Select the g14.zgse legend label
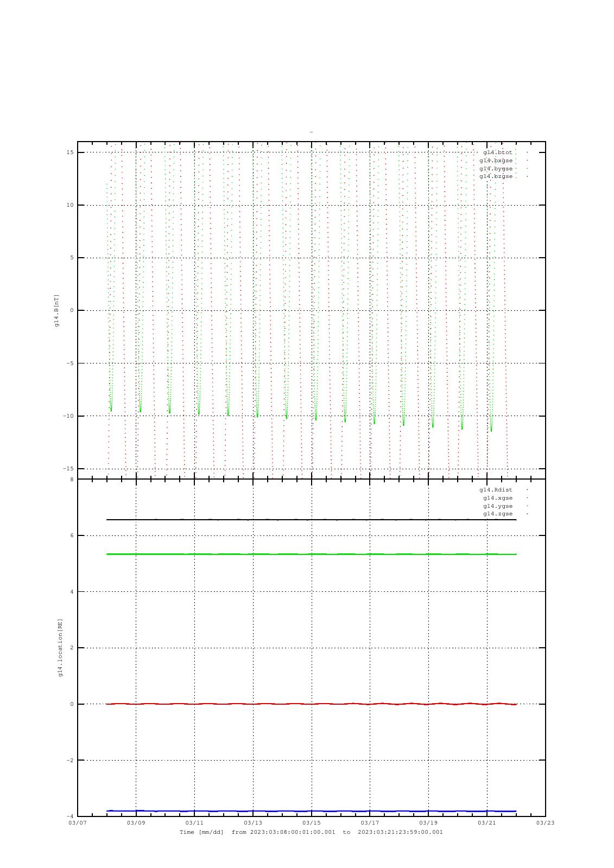This screenshot has width=614, height=868. (497, 514)
